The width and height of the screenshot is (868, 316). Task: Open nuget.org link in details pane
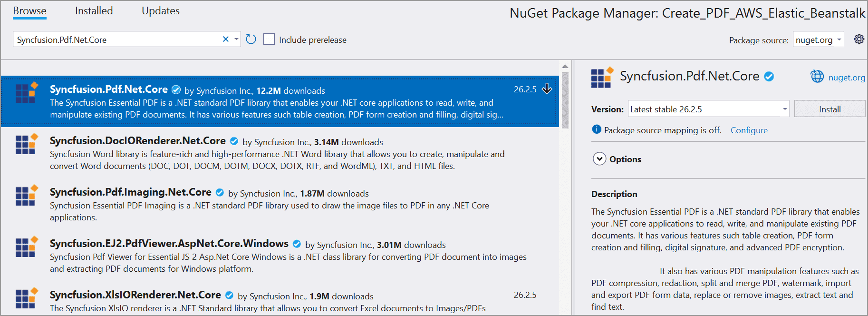pos(847,77)
